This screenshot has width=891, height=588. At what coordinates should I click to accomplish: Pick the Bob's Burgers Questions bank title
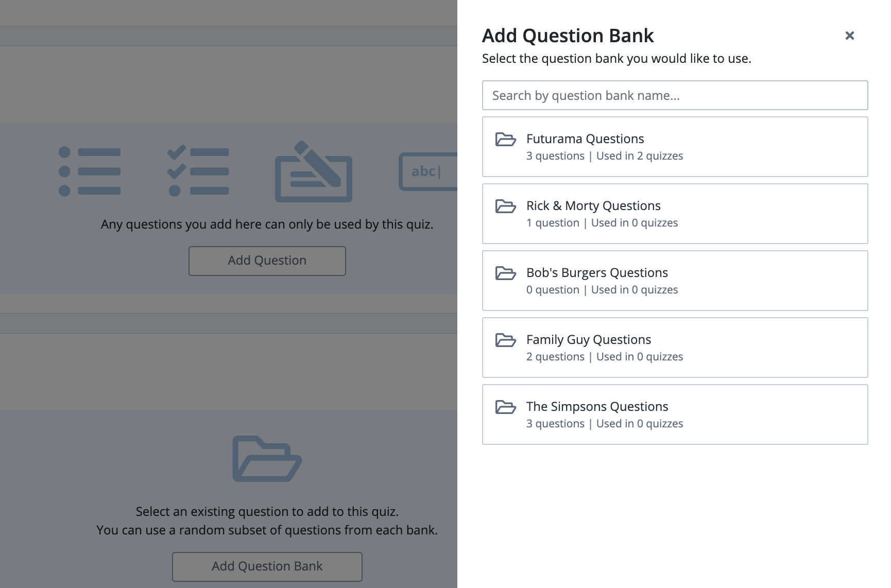597,273
